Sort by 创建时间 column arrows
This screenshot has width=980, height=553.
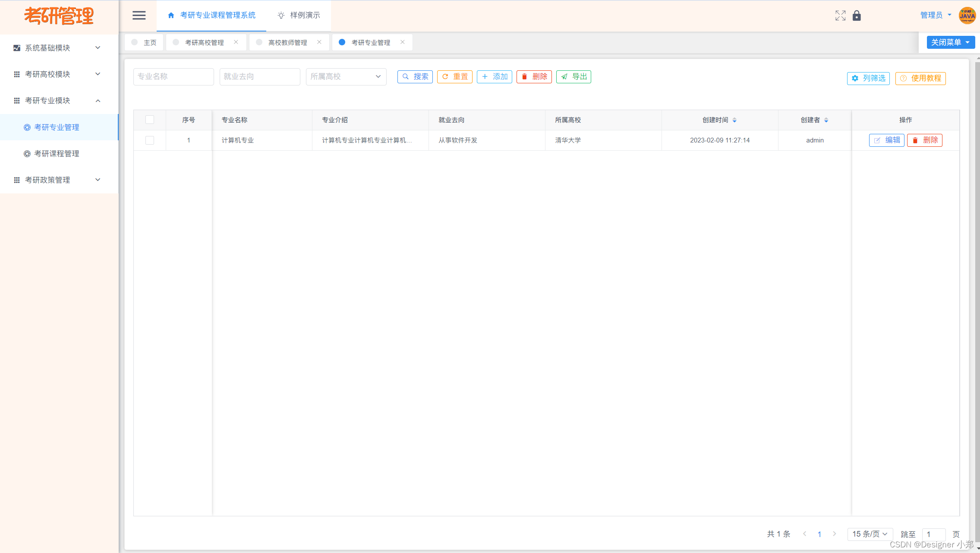(x=734, y=120)
